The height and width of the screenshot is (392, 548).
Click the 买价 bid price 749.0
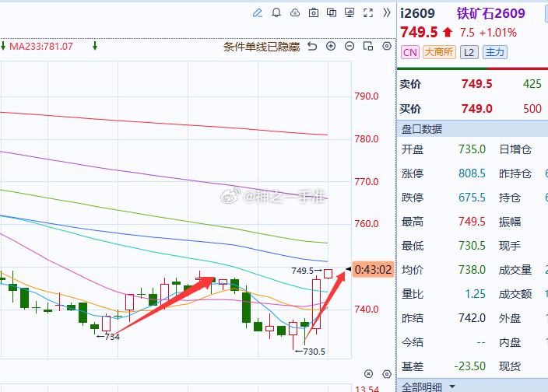[476, 109]
